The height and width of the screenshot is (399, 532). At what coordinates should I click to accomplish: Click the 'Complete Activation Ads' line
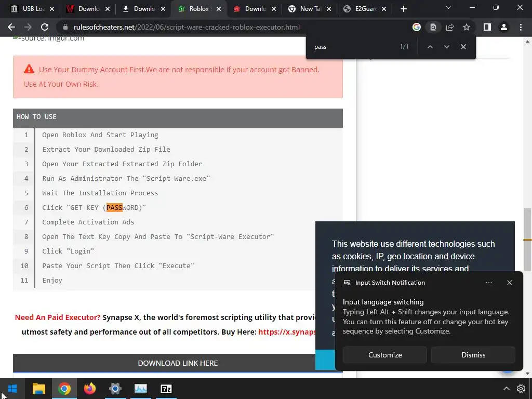tap(88, 222)
